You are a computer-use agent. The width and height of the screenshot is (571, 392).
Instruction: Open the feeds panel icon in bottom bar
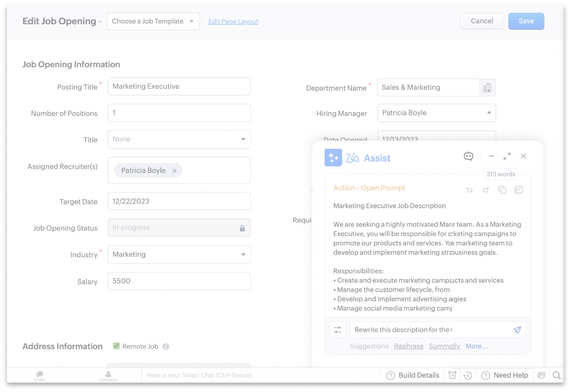(x=541, y=375)
